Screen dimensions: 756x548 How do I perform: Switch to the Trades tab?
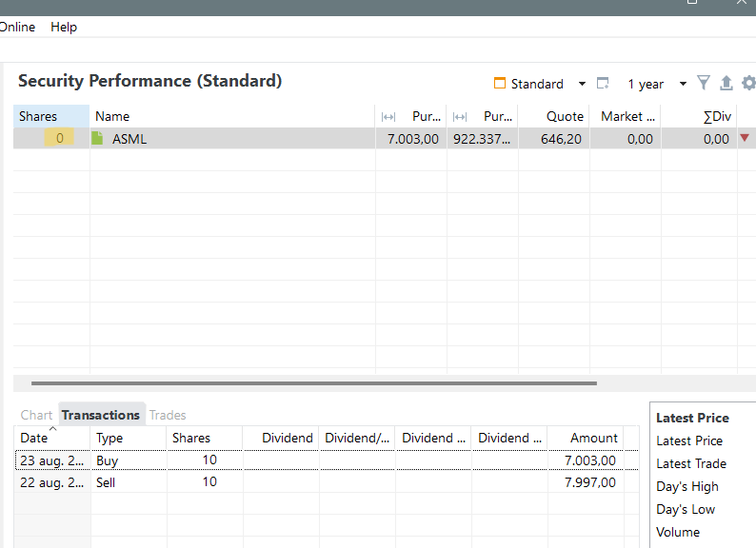[168, 415]
